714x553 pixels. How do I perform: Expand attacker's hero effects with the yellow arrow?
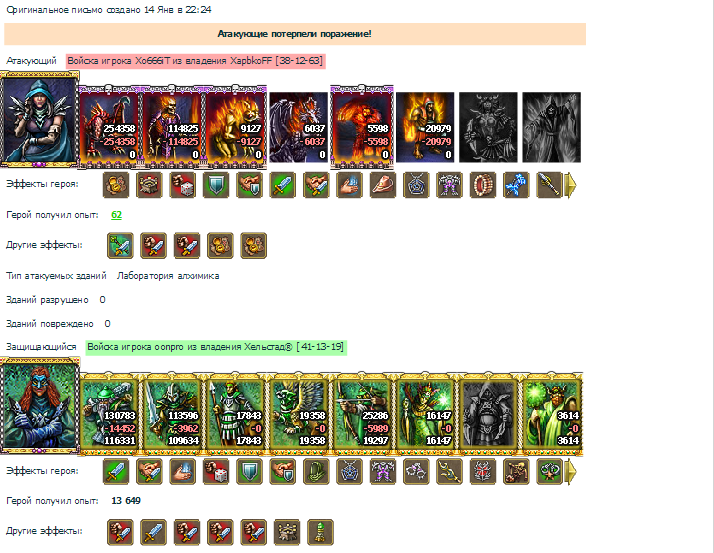tap(571, 185)
